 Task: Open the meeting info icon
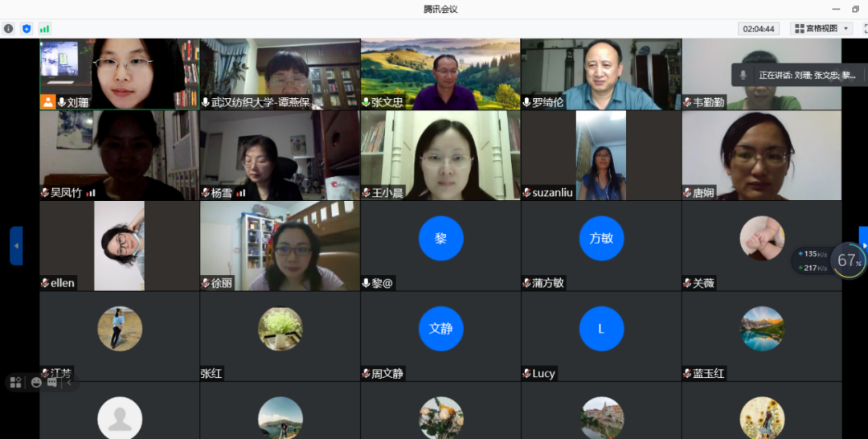(9, 28)
